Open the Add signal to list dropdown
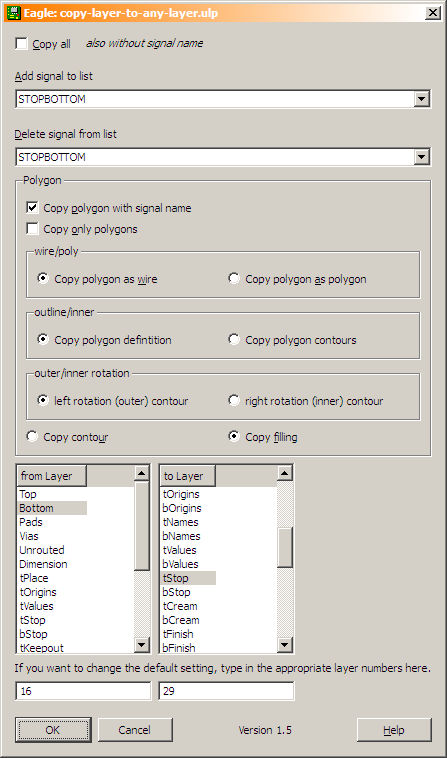This screenshot has height=758, width=447. tap(421, 99)
